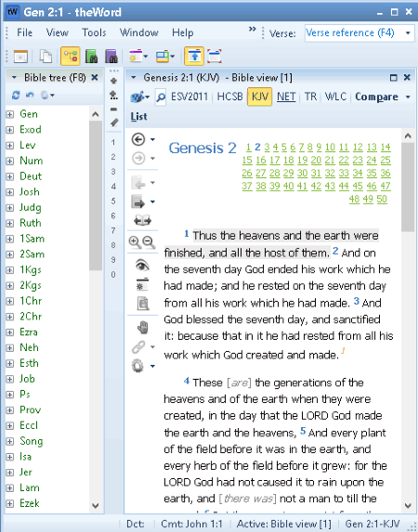The height and width of the screenshot is (532, 418).
Task: Go to Genesis chapter 1 link
Action: tap(249, 148)
